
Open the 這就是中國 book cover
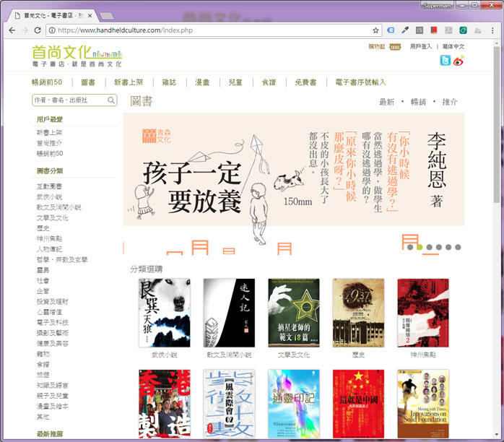[x=358, y=404]
